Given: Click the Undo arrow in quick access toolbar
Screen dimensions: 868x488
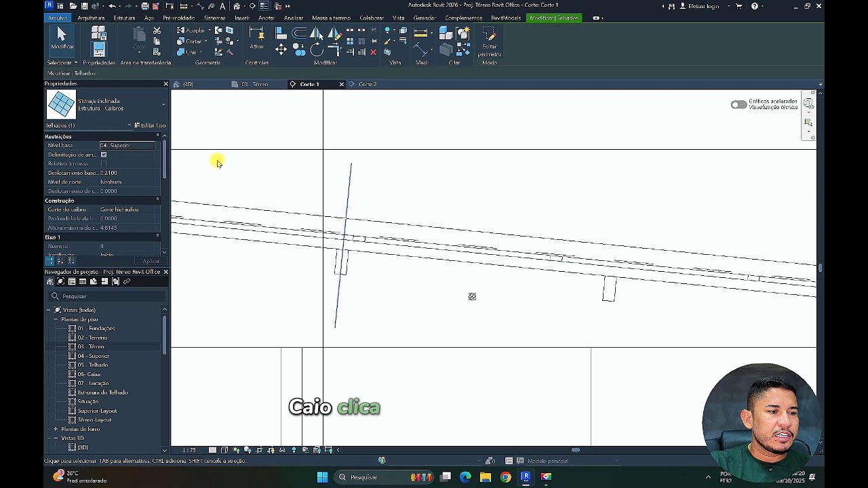Looking at the screenshot, I should tap(112, 6).
